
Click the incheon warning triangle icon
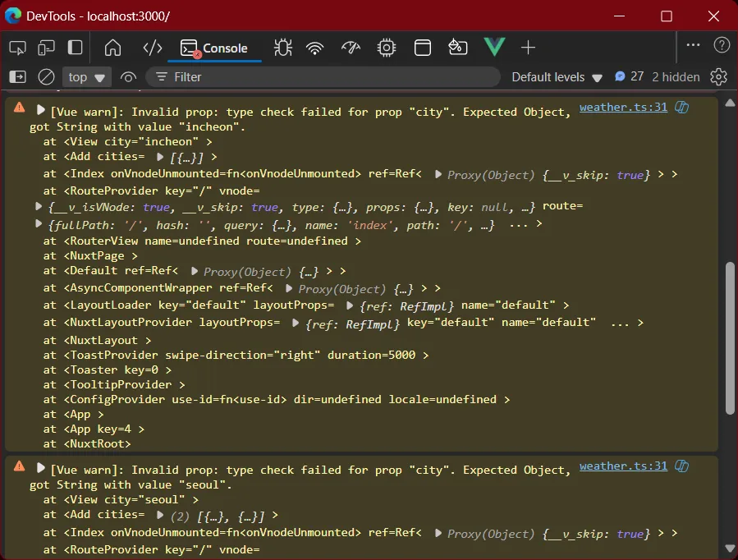[20, 108]
